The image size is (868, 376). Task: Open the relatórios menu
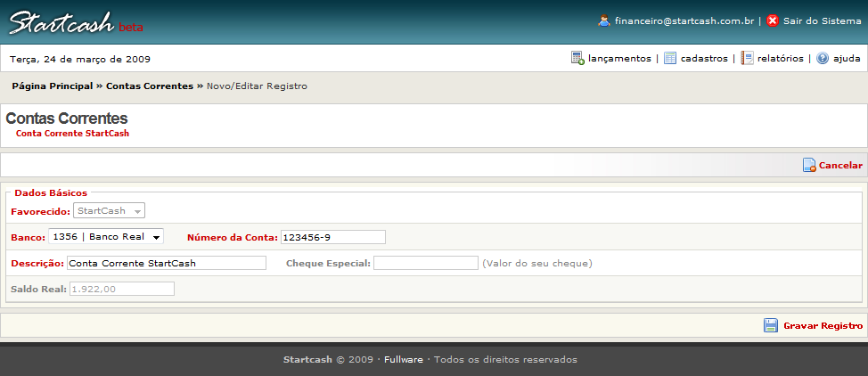781,59
